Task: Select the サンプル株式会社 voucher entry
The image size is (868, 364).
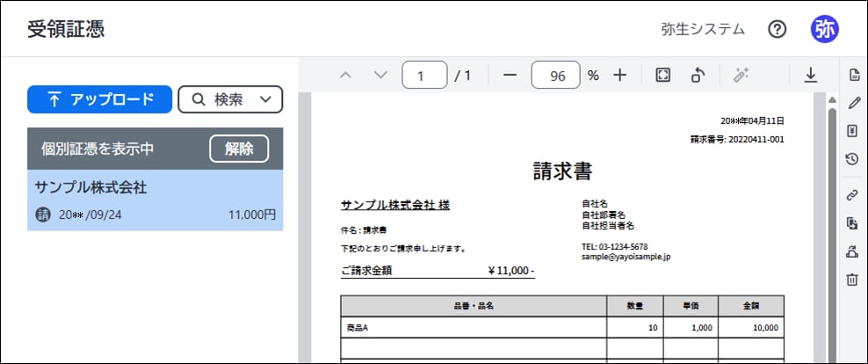Action: [x=155, y=200]
